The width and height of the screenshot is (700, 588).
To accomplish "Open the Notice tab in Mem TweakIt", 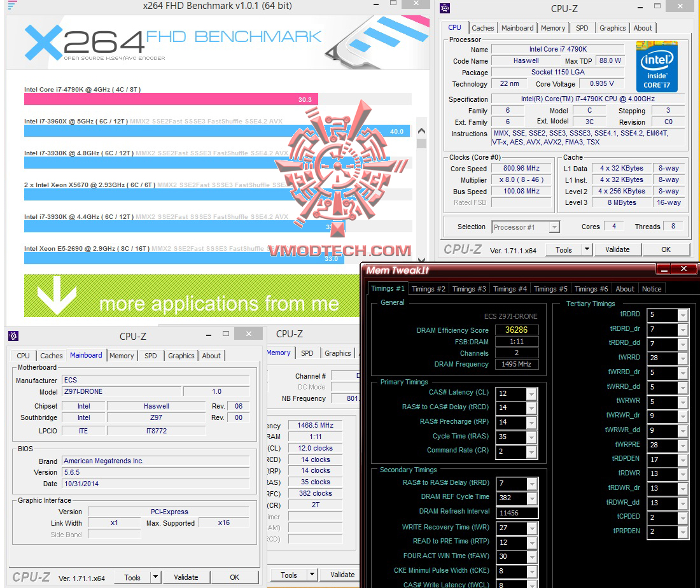I will pos(652,289).
